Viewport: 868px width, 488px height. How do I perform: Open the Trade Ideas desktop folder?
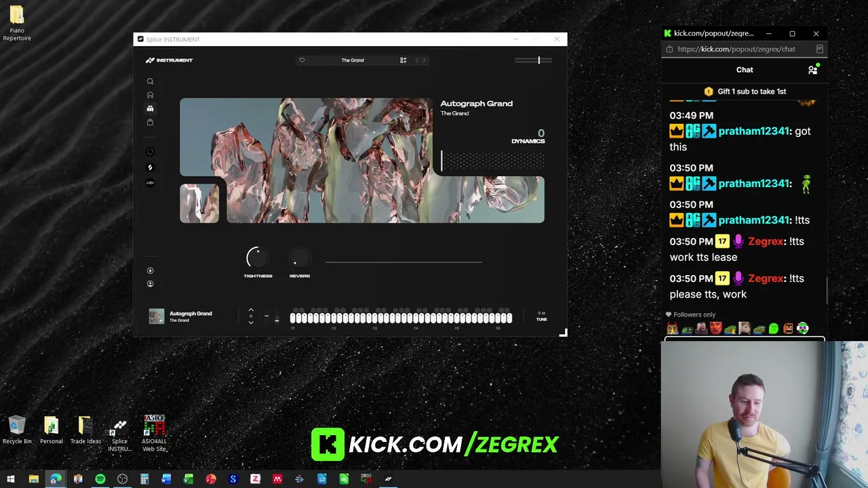(85, 430)
